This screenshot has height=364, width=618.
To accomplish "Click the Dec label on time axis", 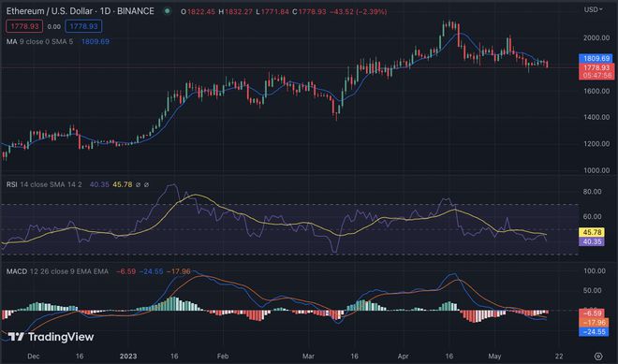I will pyautogui.click(x=34, y=357).
